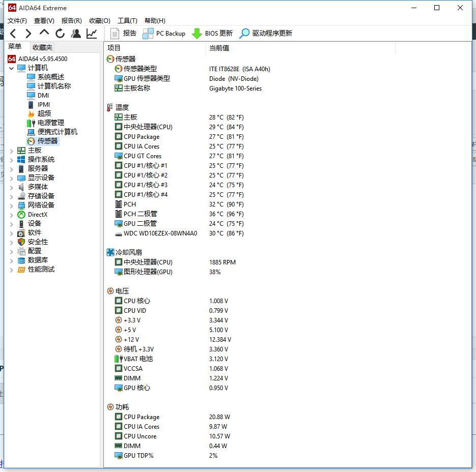
Task: Click the 功耗 group header icon
Action: point(110,407)
